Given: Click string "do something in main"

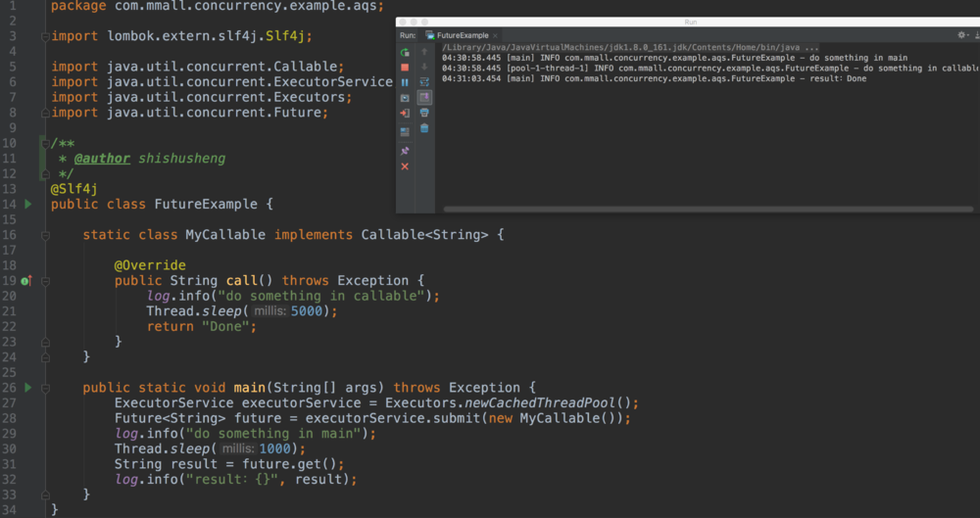Looking at the screenshot, I should pos(273,434).
